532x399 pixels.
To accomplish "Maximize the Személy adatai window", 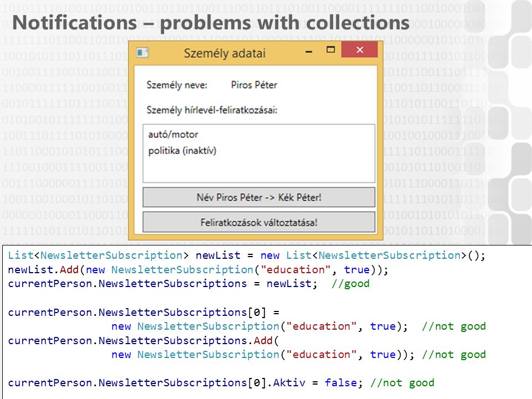I will pos(330,50).
